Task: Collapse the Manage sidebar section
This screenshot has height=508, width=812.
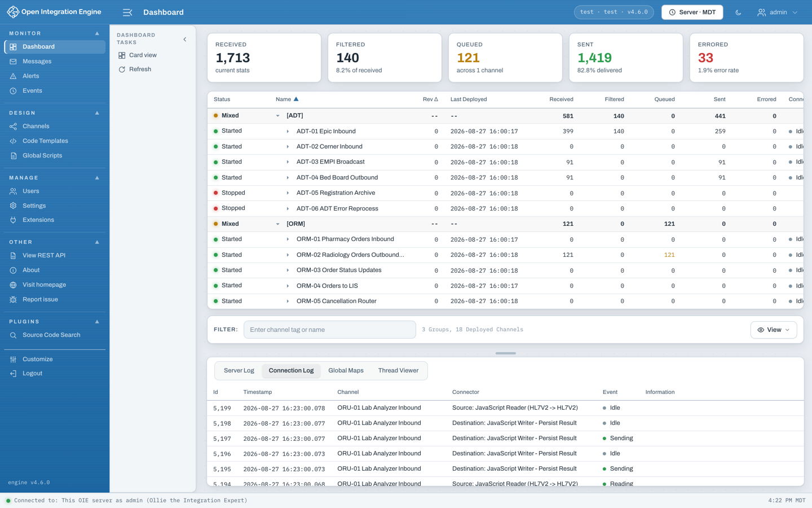Action: click(97, 178)
